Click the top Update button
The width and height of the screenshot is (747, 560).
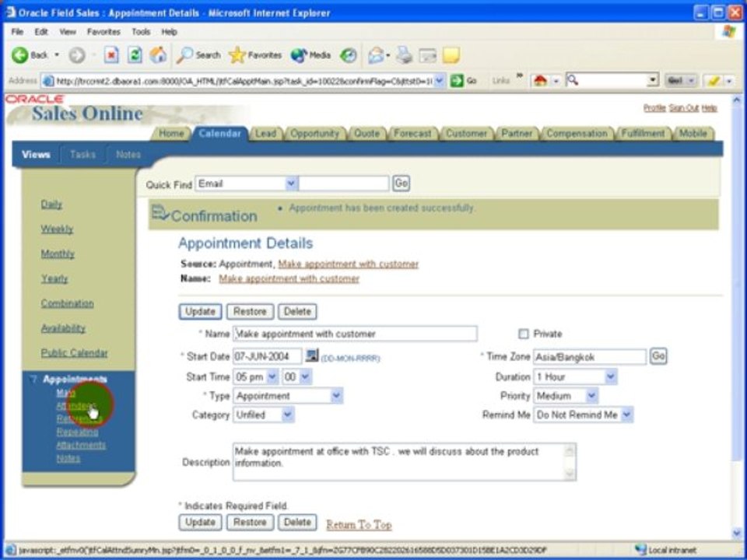tap(200, 311)
